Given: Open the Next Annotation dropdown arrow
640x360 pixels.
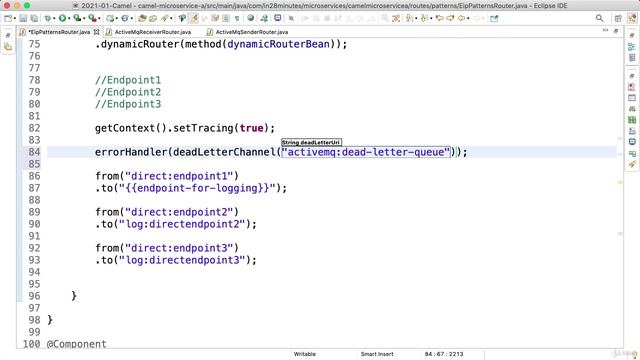Looking at the screenshot, I should pos(416,18).
